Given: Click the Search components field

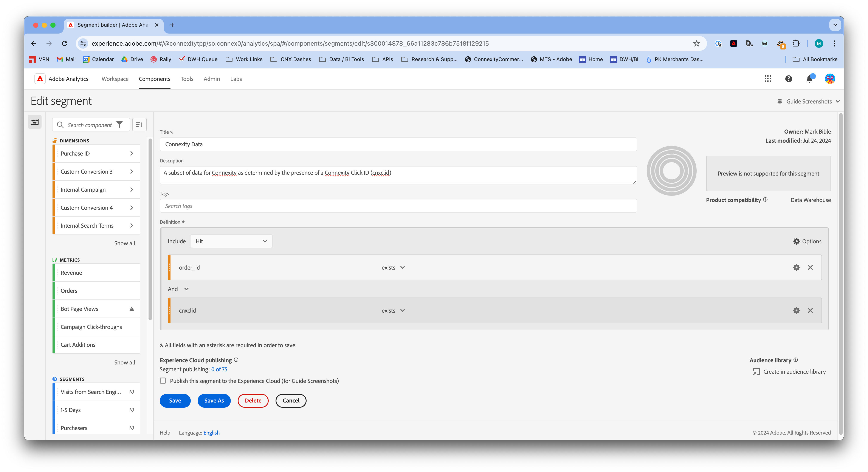Looking at the screenshot, I should pos(90,125).
